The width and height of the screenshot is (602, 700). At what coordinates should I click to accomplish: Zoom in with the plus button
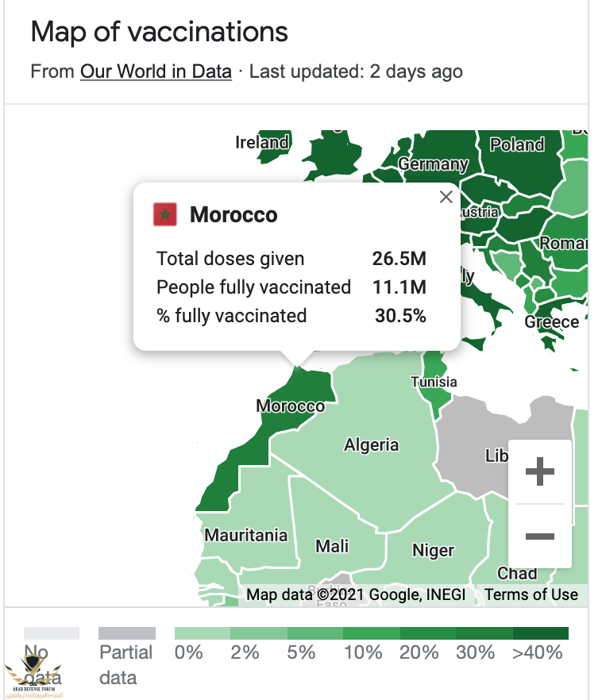tap(539, 471)
